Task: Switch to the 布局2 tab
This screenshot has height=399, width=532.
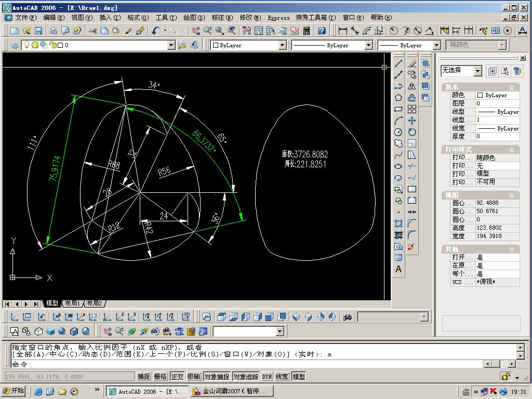Action: point(95,303)
